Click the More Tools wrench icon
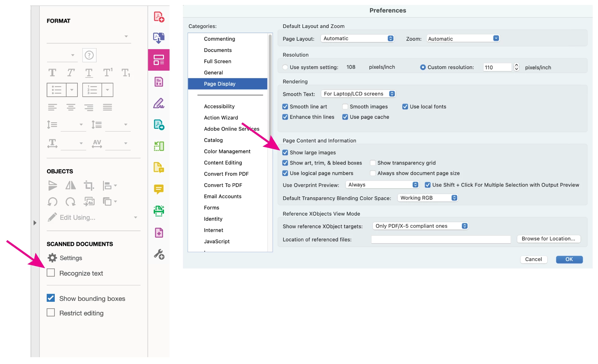The width and height of the screenshot is (598, 364). (x=159, y=254)
